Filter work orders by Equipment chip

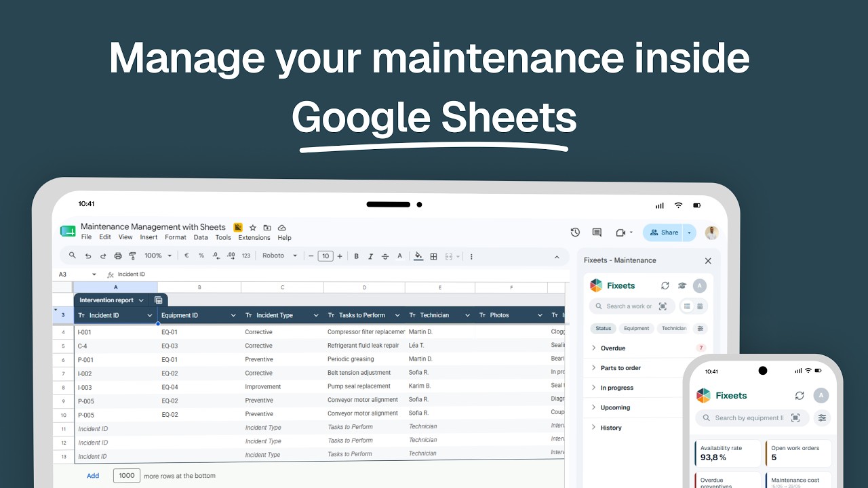pos(637,328)
